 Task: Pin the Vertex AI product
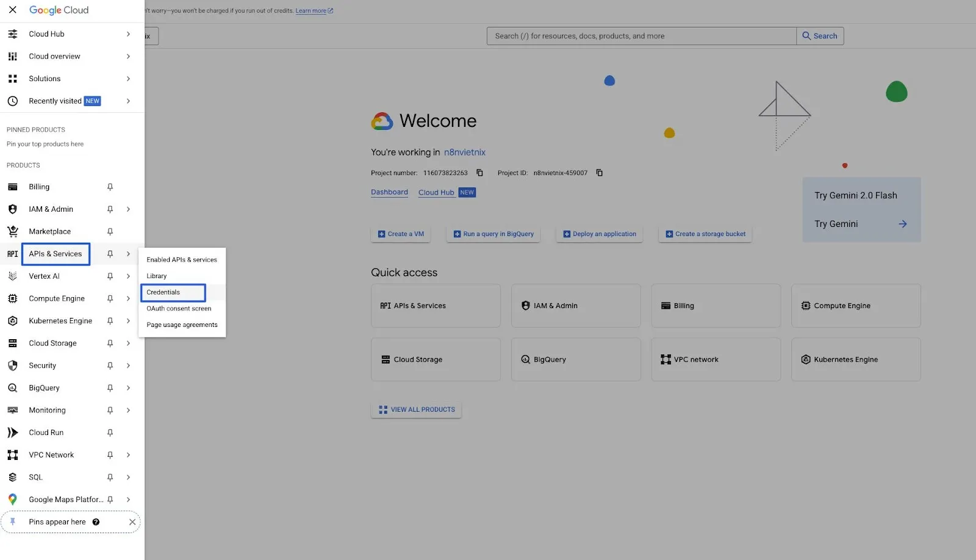coord(110,276)
